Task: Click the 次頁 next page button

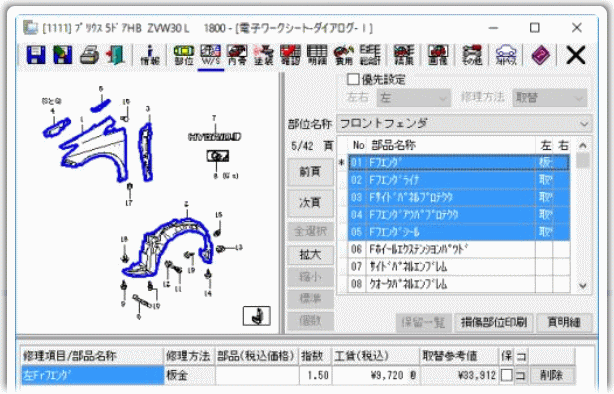Action: pyautogui.click(x=310, y=202)
